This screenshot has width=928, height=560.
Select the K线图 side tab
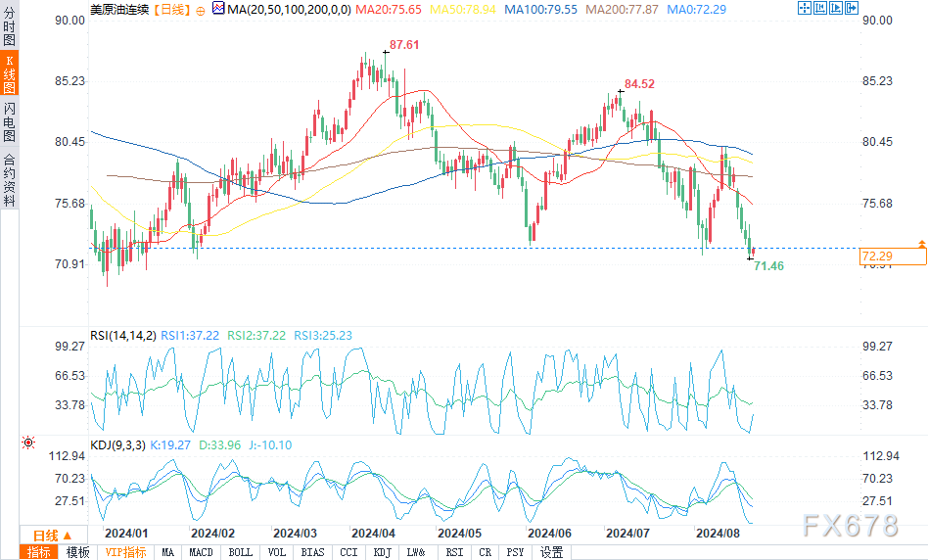pos(9,73)
